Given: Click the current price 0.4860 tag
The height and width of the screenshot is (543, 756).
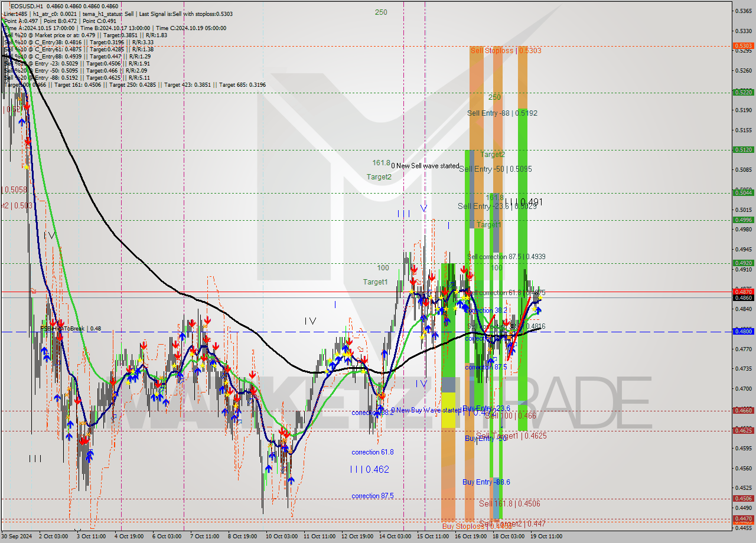Looking at the screenshot, I should tap(743, 297).
